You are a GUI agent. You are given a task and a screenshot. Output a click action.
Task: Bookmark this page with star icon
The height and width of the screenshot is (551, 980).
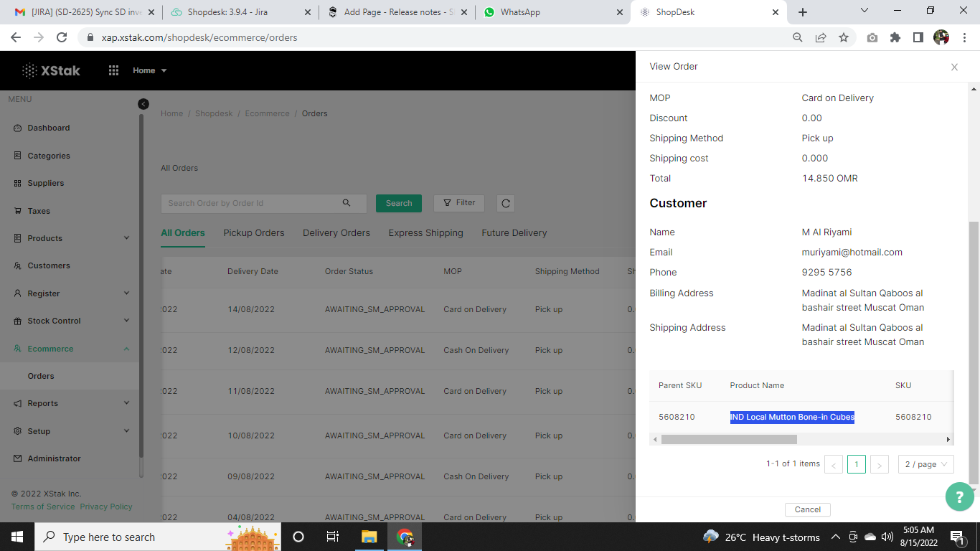point(844,37)
